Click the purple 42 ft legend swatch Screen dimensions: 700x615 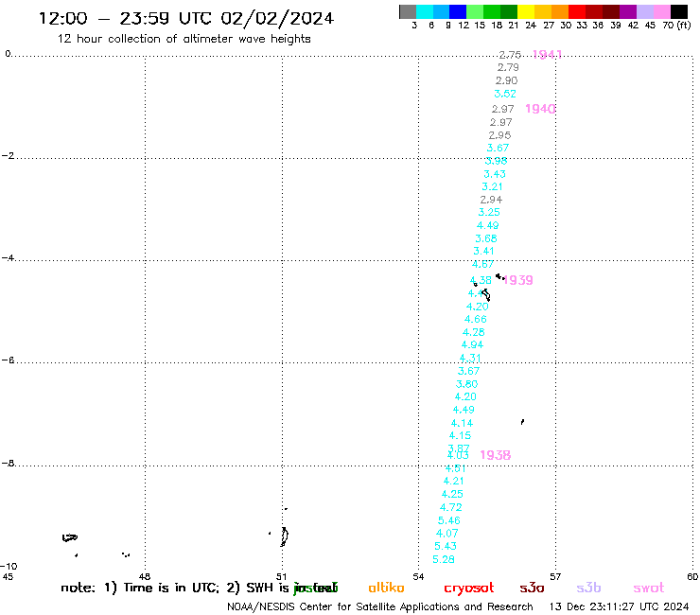628,11
